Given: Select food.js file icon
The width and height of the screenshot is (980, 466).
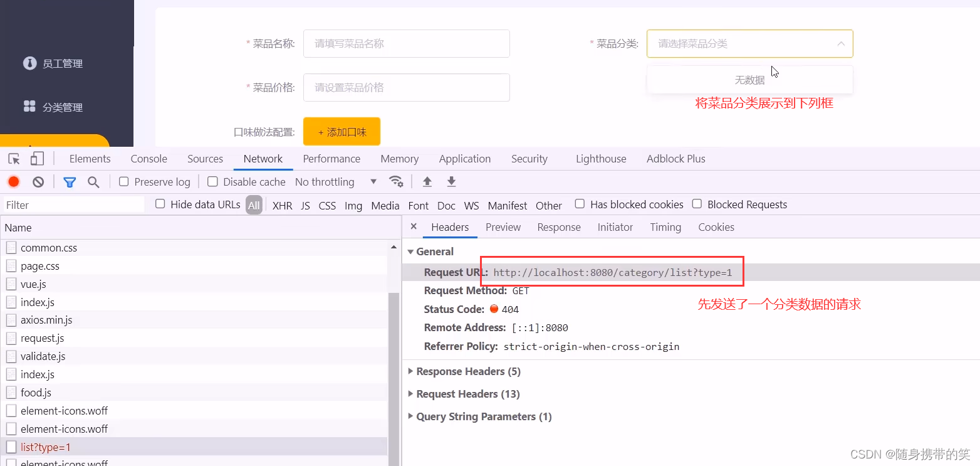Looking at the screenshot, I should tap(11, 393).
